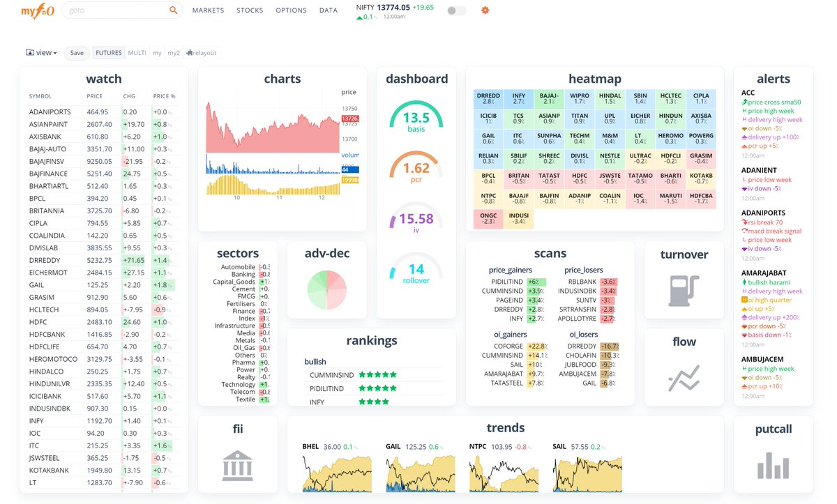Screen dimensions: 837x504
Task: Click DRREDD tile in heatmap
Action: [x=489, y=98]
